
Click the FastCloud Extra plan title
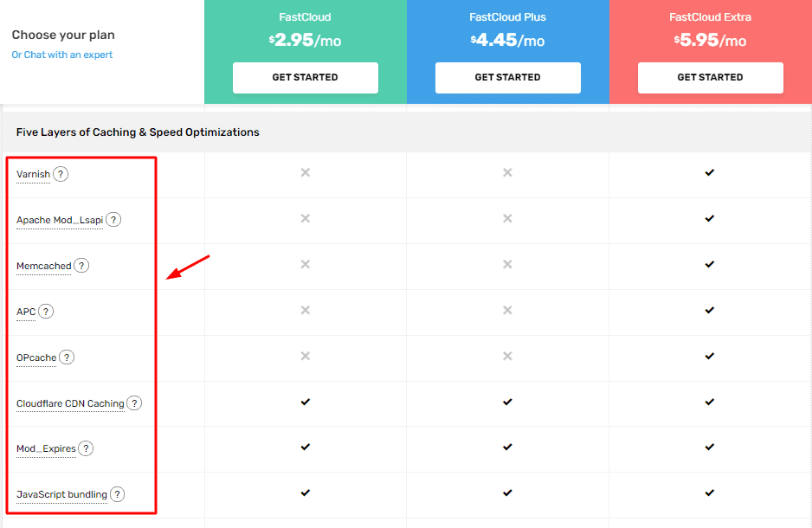[x=710, y=17]
